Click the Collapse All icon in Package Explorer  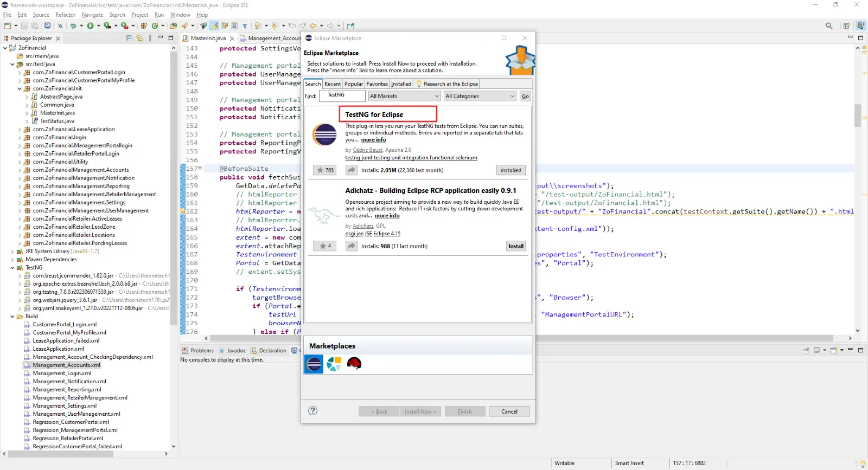(129, 38)
